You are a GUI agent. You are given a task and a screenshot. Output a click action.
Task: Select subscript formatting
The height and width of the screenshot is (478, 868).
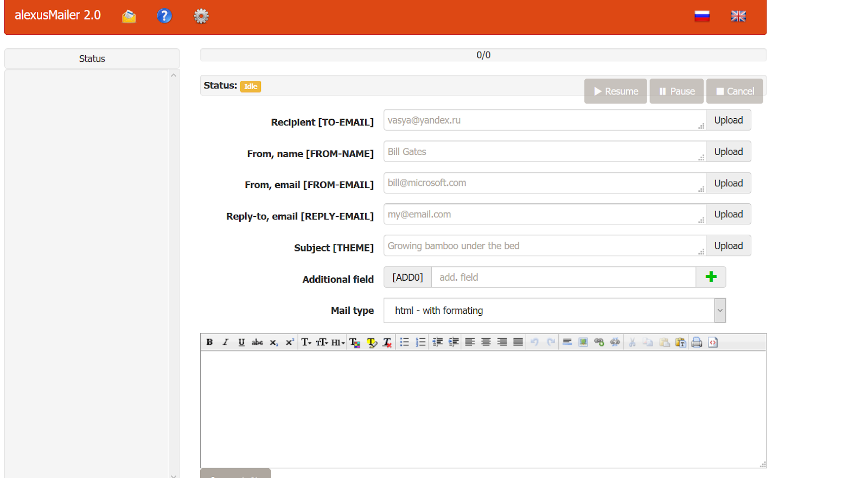[273, 342]
